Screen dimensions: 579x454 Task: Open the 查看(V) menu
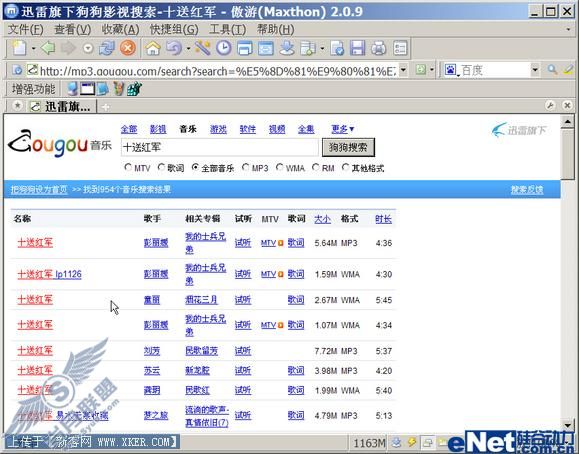(x=72, y=29)
